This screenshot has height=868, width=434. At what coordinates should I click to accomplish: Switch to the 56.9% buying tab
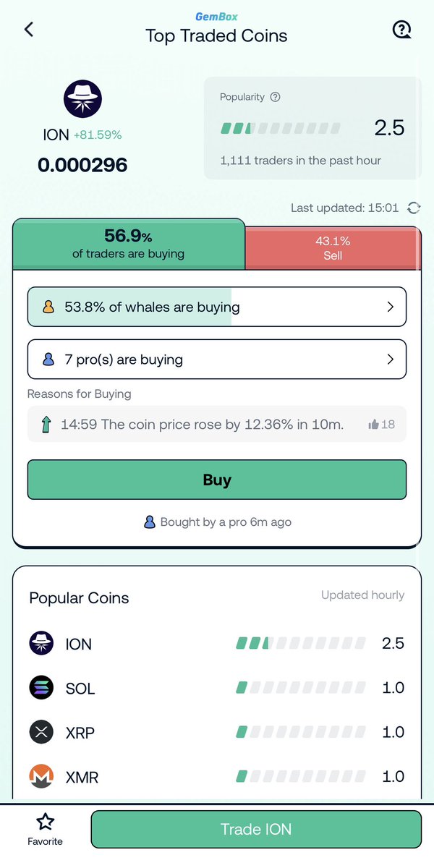point(129,244)
